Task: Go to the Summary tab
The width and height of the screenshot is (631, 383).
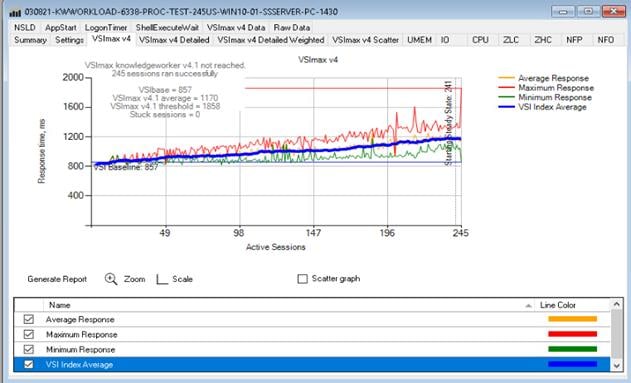Action: (x=31, y=40)
